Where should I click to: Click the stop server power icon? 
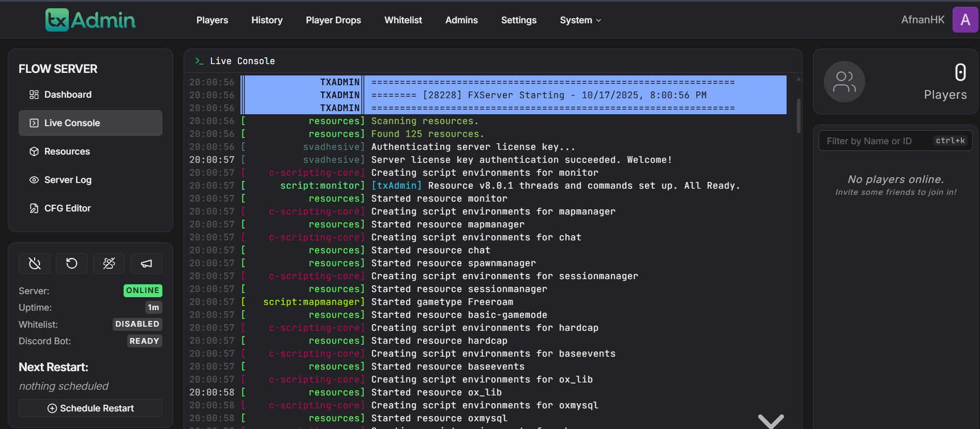[35, 264]
